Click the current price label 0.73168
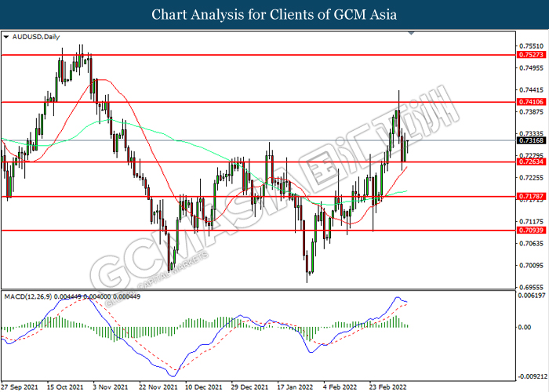The image size is (549, 392). [x=531, y=140]
